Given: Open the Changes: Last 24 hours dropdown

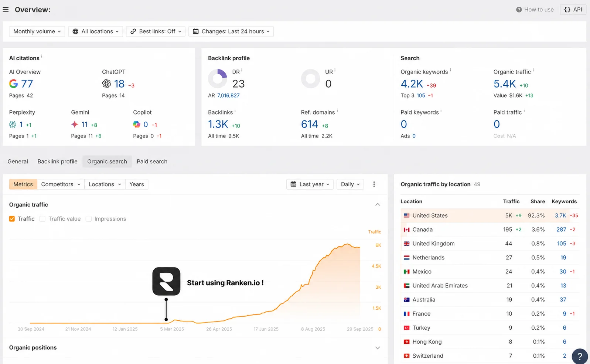Looking at the screenshot, I should (x=231, y=31).
